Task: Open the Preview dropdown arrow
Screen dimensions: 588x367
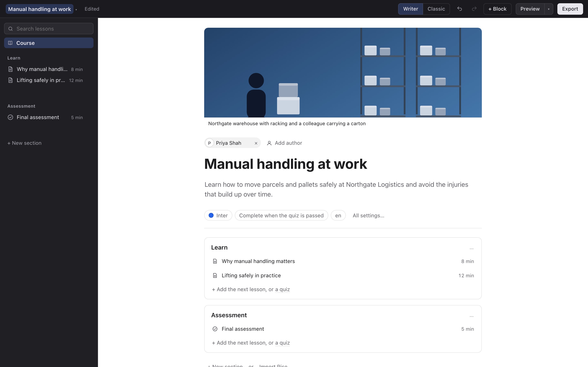Action: (x=549, y=9)
